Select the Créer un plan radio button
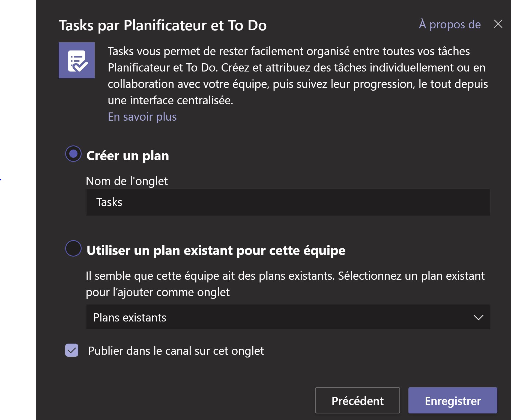 pyautogui.click(x=73, y=154)
